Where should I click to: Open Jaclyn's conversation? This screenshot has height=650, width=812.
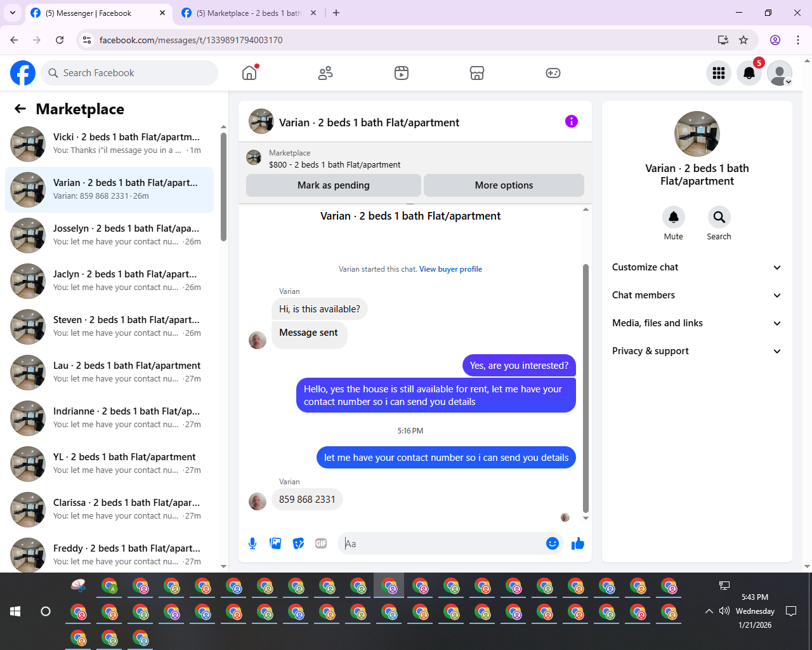tap(109, 281)
